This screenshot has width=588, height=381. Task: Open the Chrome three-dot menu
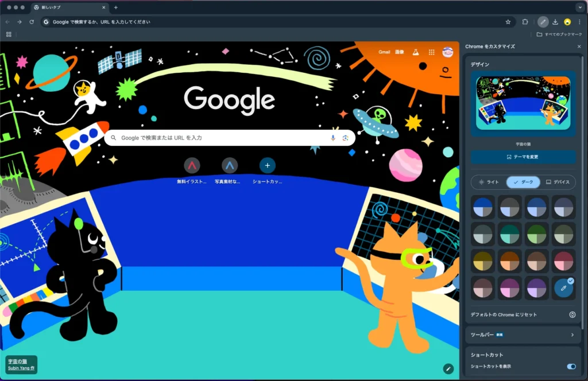(579, 22)
